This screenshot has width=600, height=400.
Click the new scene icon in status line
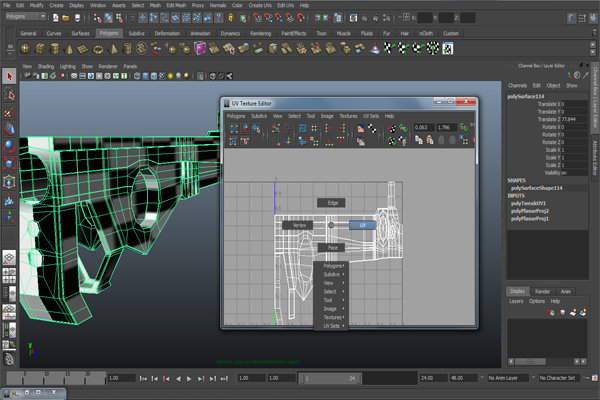tap(56, 17)
